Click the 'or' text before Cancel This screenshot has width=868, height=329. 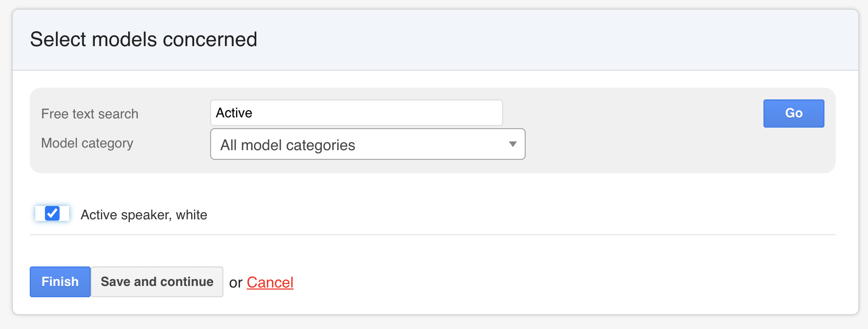pos(236,283)
